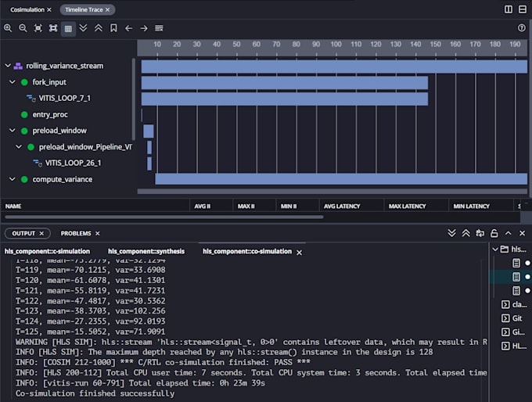This screenshot has height=402, width=532.
Task: Expand all rows in timeline toolbar
Action: coord(83,28)
